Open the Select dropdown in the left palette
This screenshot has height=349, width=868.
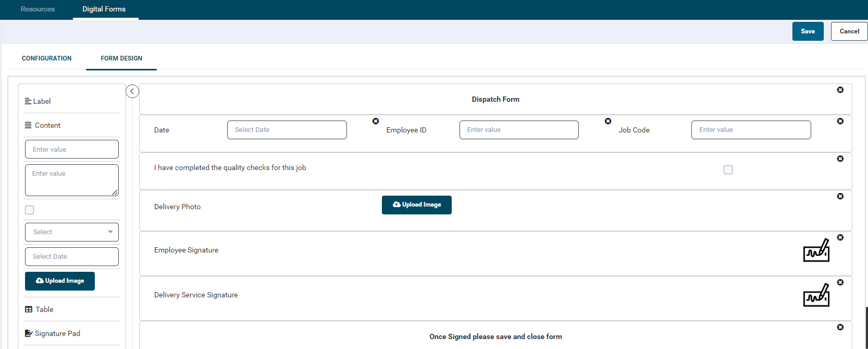point(72,232)
